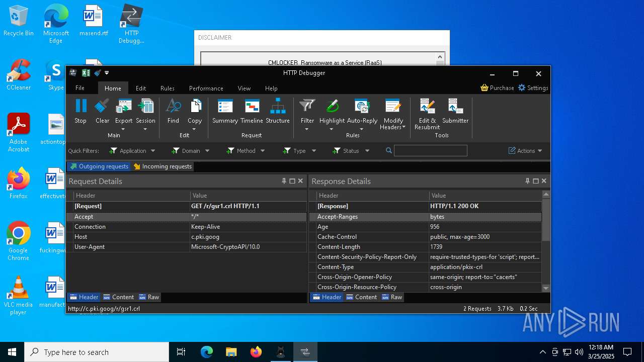Click the quick-access clear brush icon
The image size is (644, 362).
pos(98,73)
